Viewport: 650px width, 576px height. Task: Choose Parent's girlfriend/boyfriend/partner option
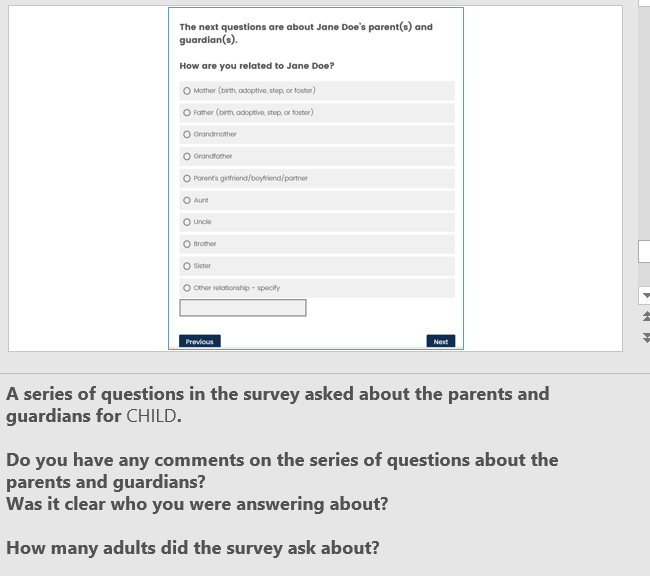coord(187,179)
